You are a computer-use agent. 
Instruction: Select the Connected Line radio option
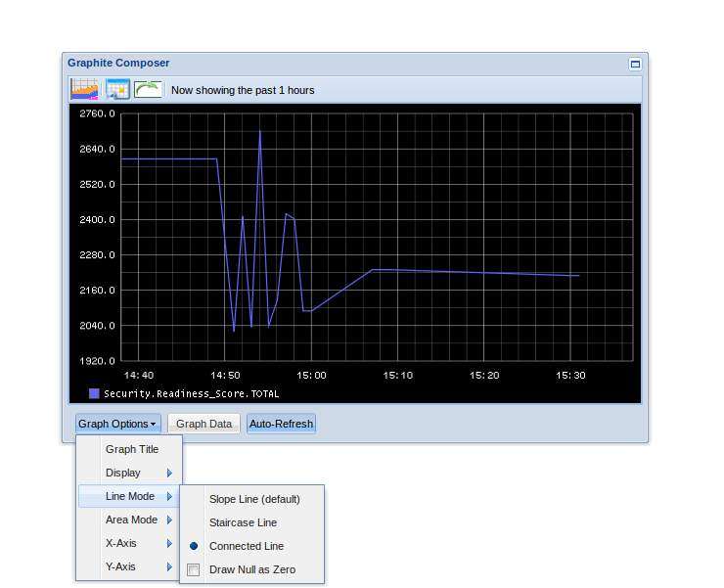(x=247, y=546)
